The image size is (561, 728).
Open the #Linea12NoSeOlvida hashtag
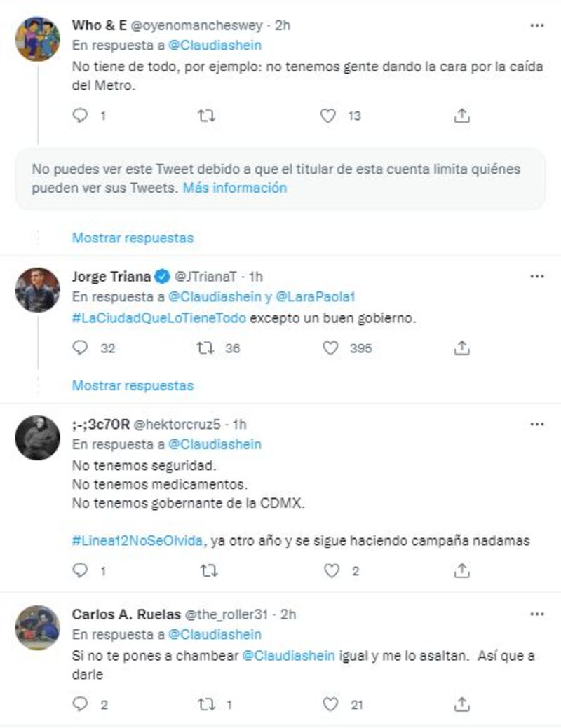(137, 541)
